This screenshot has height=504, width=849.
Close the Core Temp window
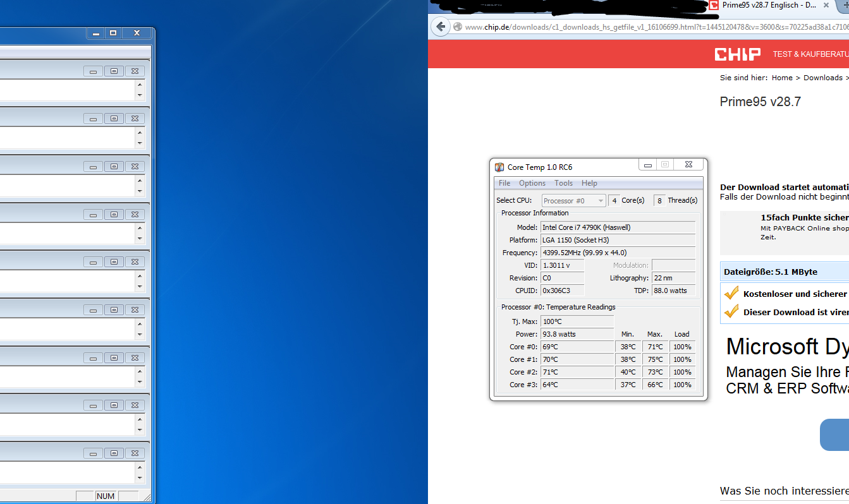coord(688,165)
